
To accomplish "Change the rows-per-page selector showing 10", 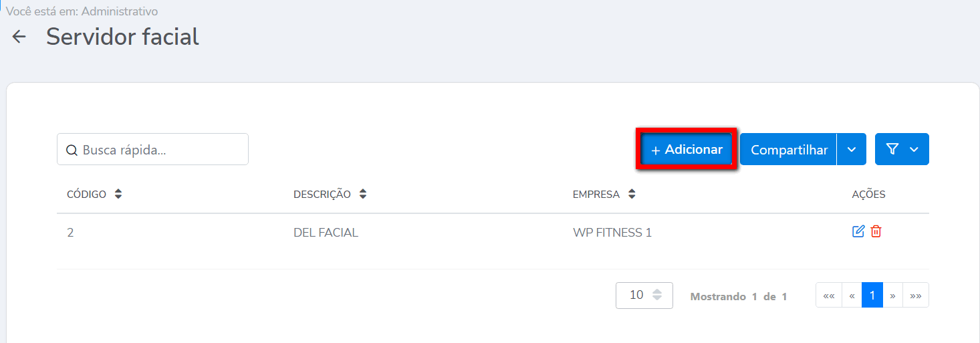I will pyautogui.click(x=644, y=295).
